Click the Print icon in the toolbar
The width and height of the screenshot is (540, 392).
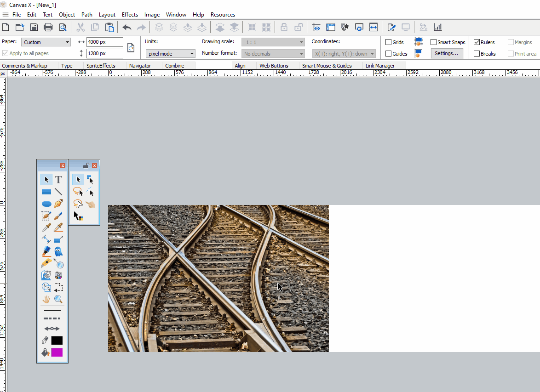[48, 28]
